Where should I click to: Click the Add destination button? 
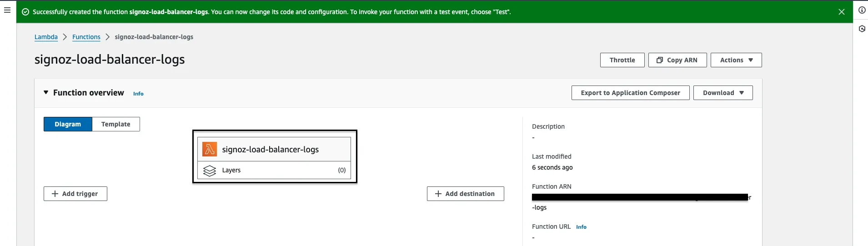[465, 194]
